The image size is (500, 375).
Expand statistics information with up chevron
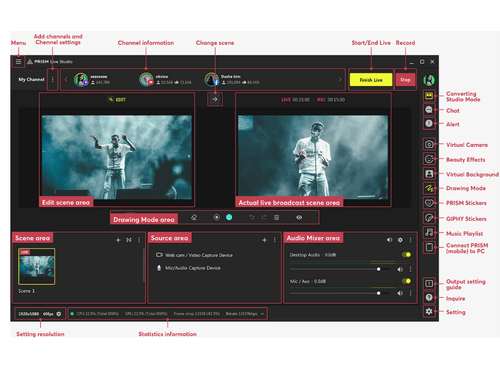262,314
